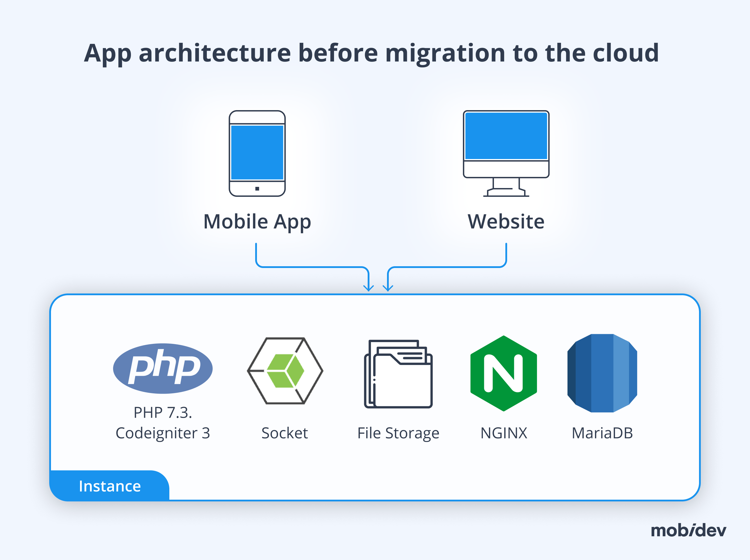Click the Mobile App text label
The image size is (750, 560).
click(257, 221)
